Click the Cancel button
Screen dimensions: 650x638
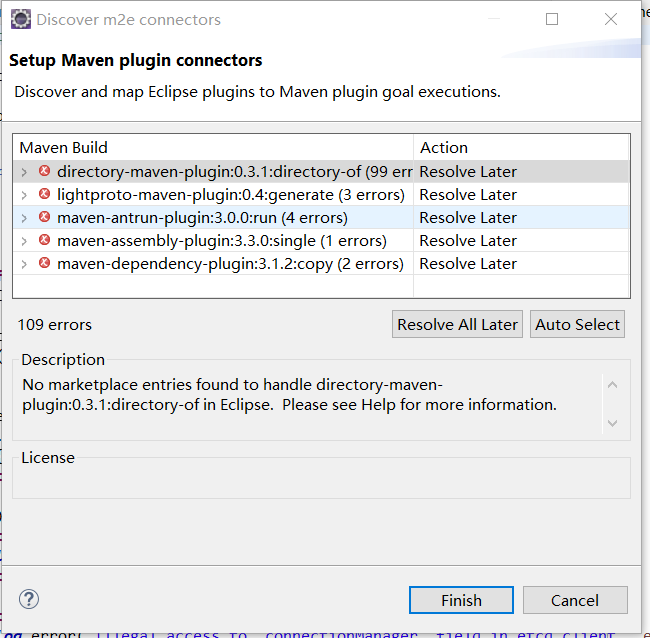[x=575, y=600]
